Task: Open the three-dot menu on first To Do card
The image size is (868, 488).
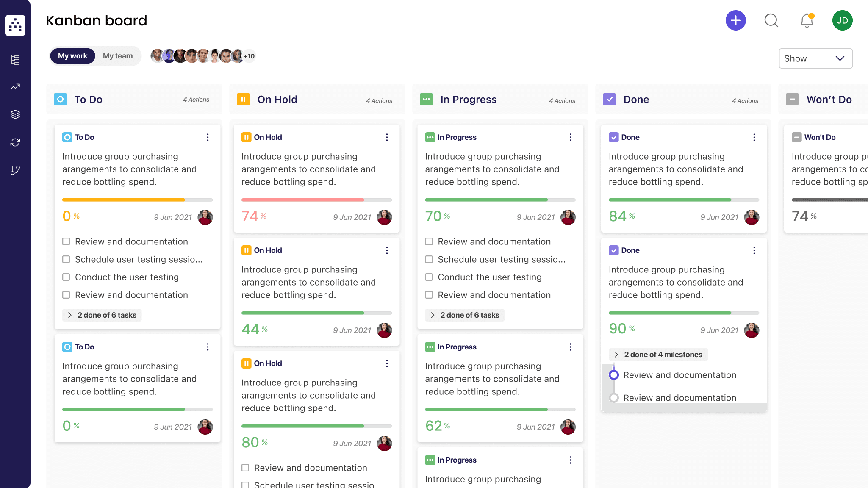Action: [208, 137]
